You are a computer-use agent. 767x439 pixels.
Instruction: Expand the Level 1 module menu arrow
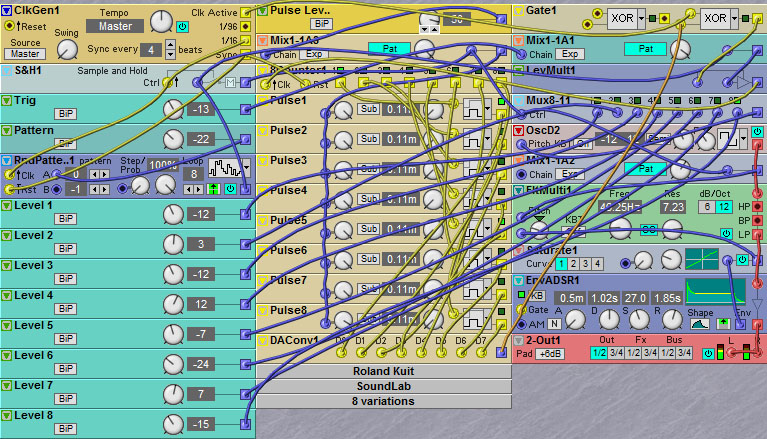(7, 205)
